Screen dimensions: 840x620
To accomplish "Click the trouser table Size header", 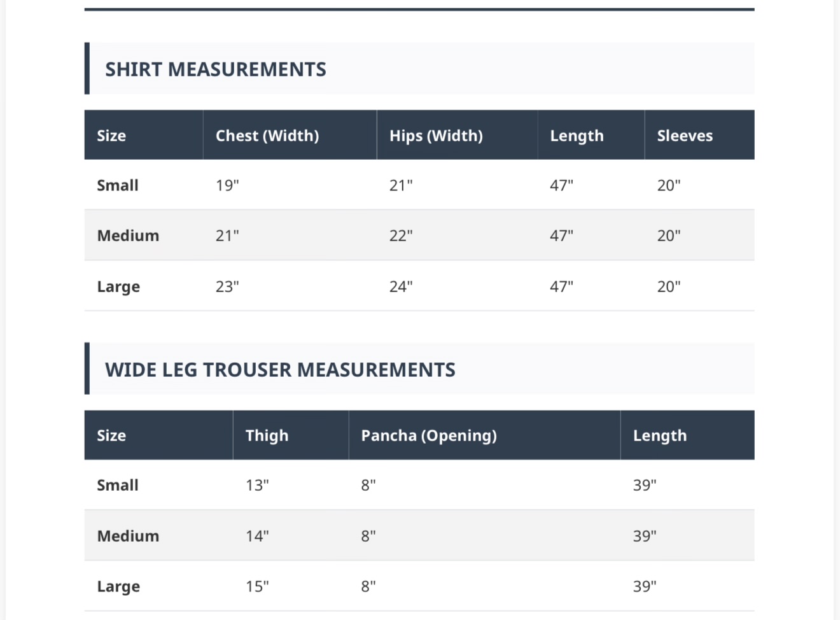I will [x=111, y=435].
